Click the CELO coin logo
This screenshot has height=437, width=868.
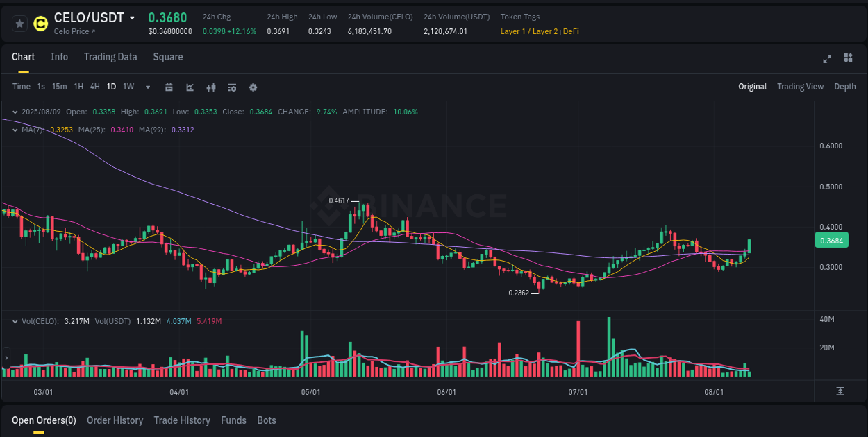click(x=40, y=24)
